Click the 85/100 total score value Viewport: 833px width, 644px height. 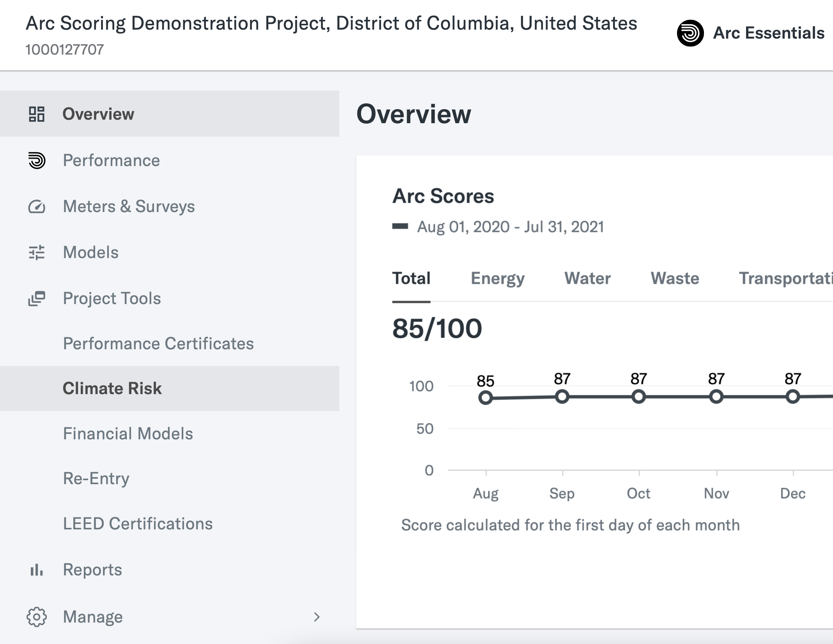pos(437,328)
